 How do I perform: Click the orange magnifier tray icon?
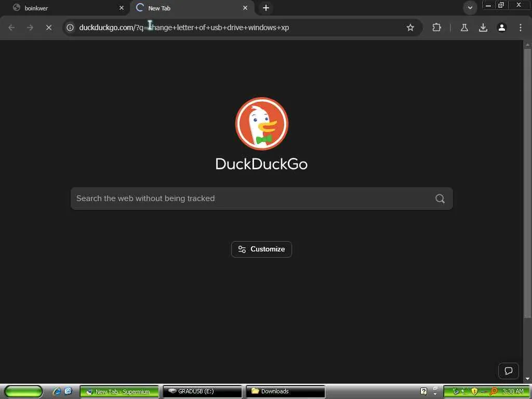(x=494, y=392)
